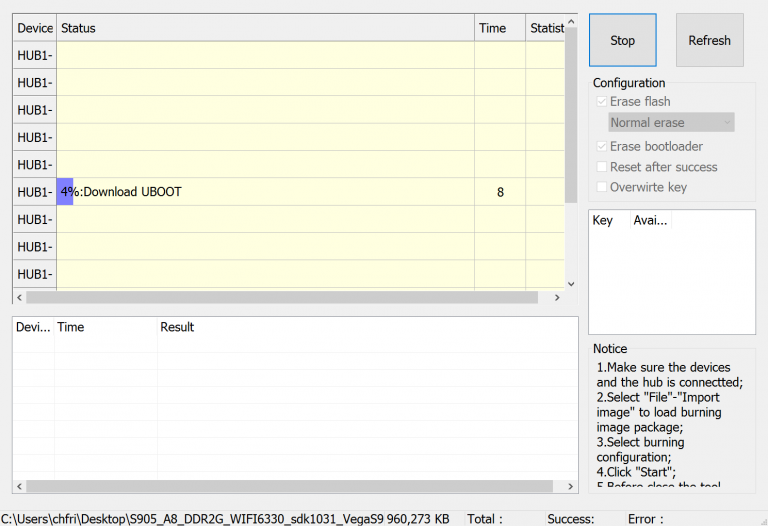Click the 960,273 KB size in status bar

(418, 519)
